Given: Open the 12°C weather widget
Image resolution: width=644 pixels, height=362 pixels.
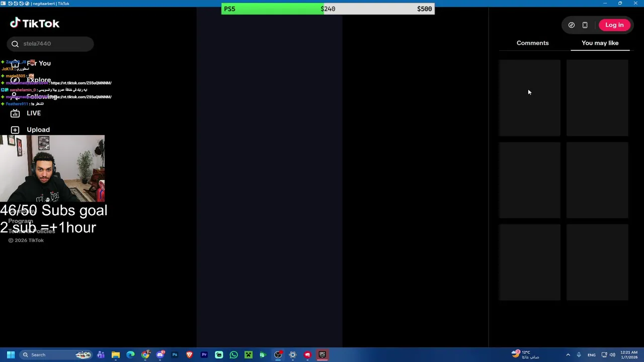Looking at the screenshot, I should (x=525, y=355).
